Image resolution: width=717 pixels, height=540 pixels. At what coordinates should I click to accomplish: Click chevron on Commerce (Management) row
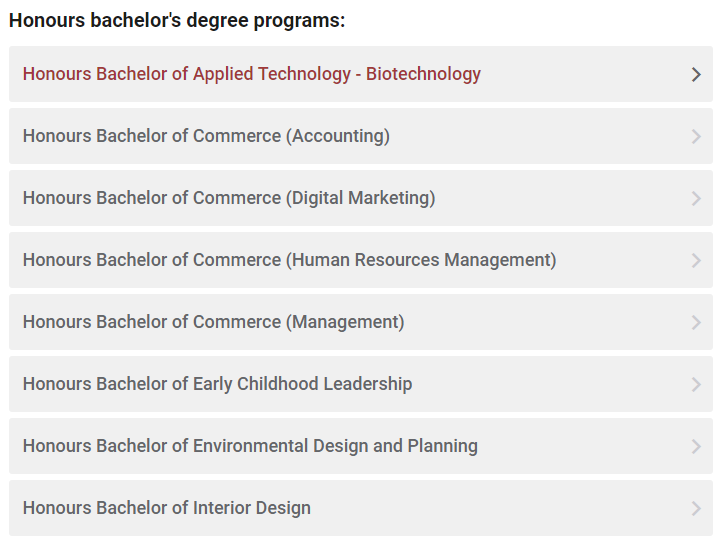pyautogui.click(x=696, y=322)
